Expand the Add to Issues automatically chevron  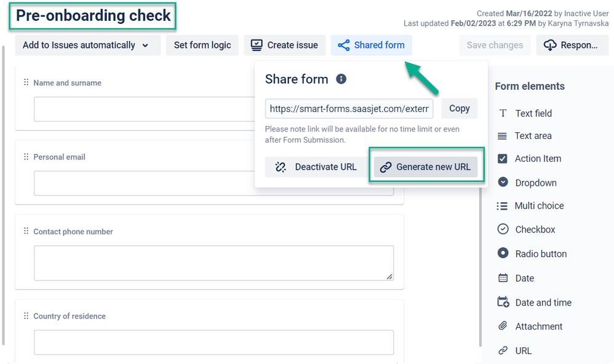tap(145, 45)
